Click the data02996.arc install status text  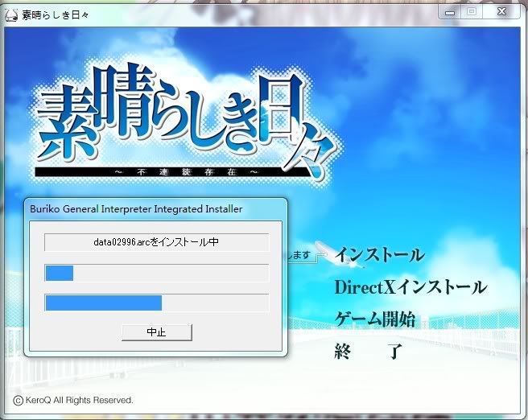pos(157,242)
